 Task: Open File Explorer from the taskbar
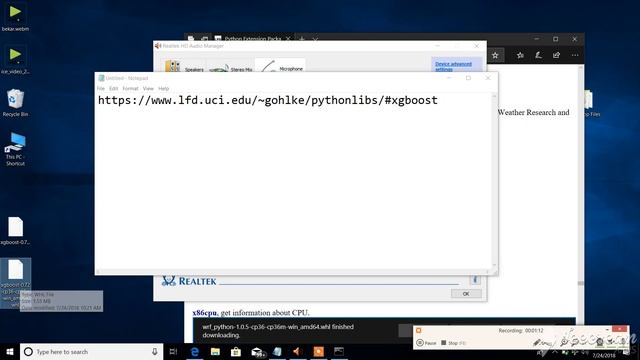click(216, 351)
